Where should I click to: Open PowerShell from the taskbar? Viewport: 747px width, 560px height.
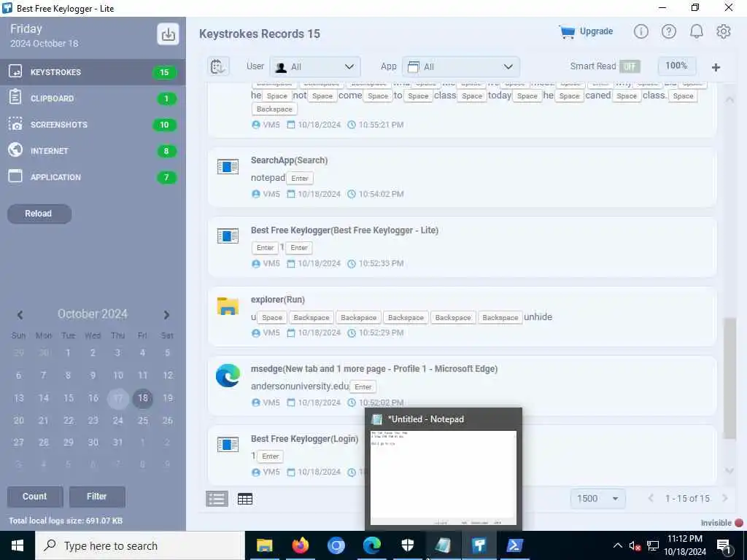(514, 545)
